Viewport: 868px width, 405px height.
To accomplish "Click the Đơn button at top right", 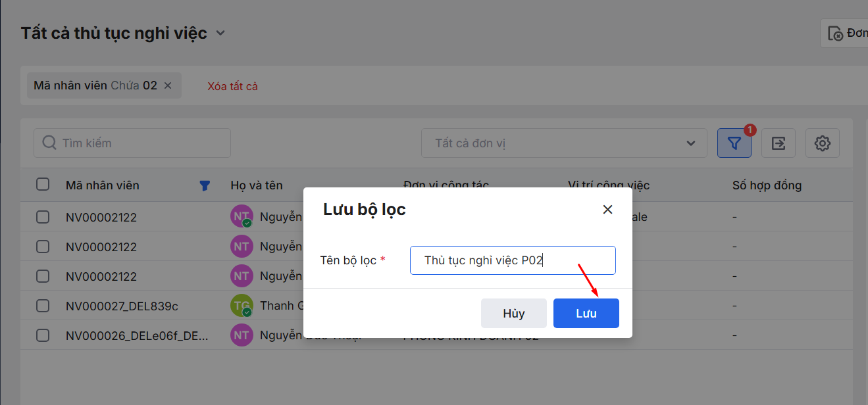I will pos(844,34).
